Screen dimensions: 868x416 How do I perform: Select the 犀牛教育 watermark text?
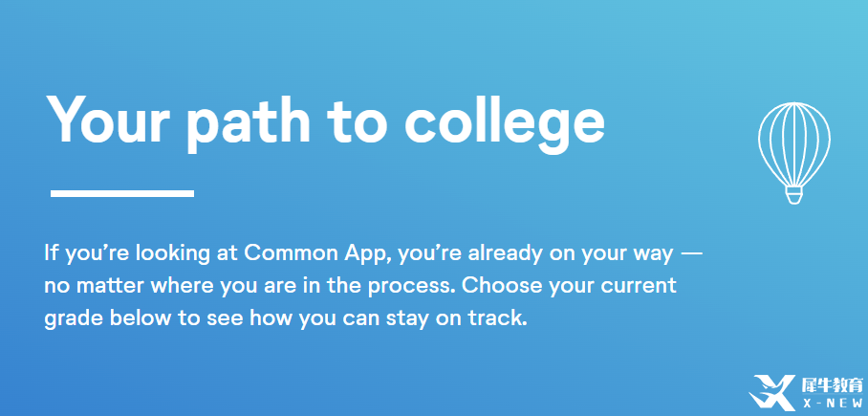[x=832, y=385]
